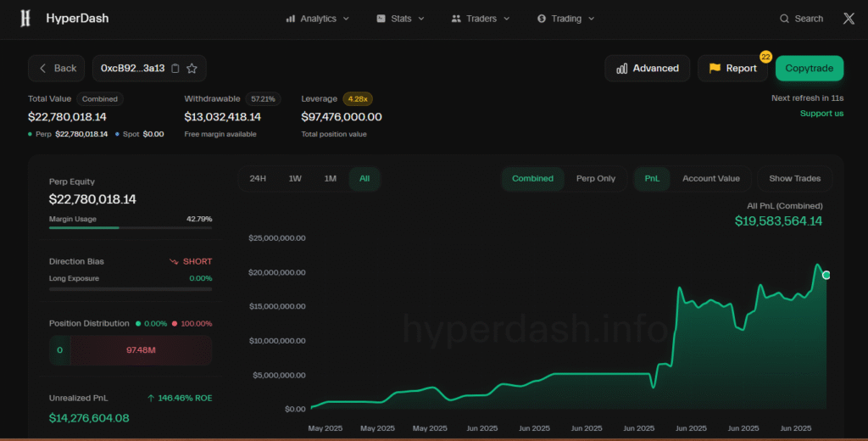Star the wallet 0xcB92...3a13 as favorite
This screenshot has height=441, width=868.
192,68
